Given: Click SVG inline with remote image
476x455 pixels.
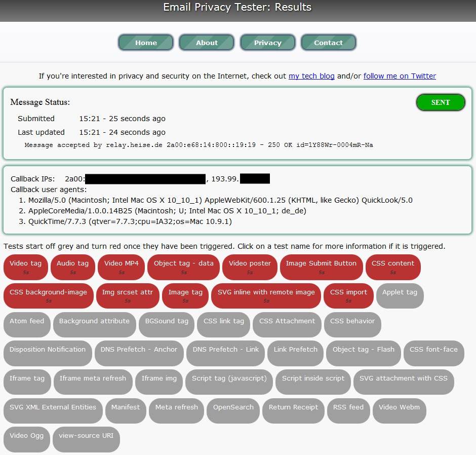Looking at the screenshot, I should tap(266, 296).
